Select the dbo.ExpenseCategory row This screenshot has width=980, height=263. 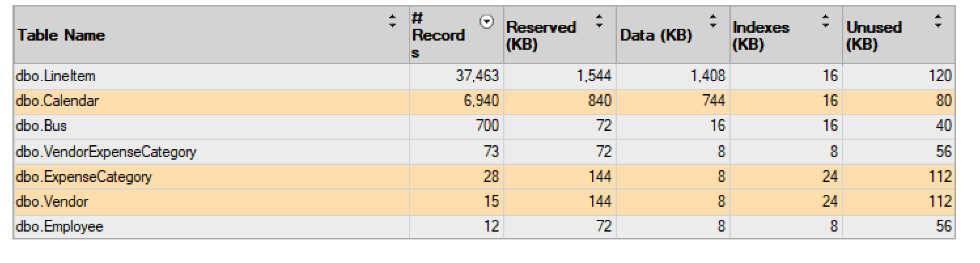tap(84, 177)
